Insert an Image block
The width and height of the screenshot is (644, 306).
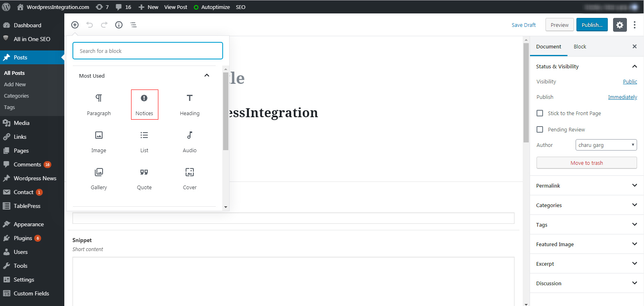click(x=99, y=142)
